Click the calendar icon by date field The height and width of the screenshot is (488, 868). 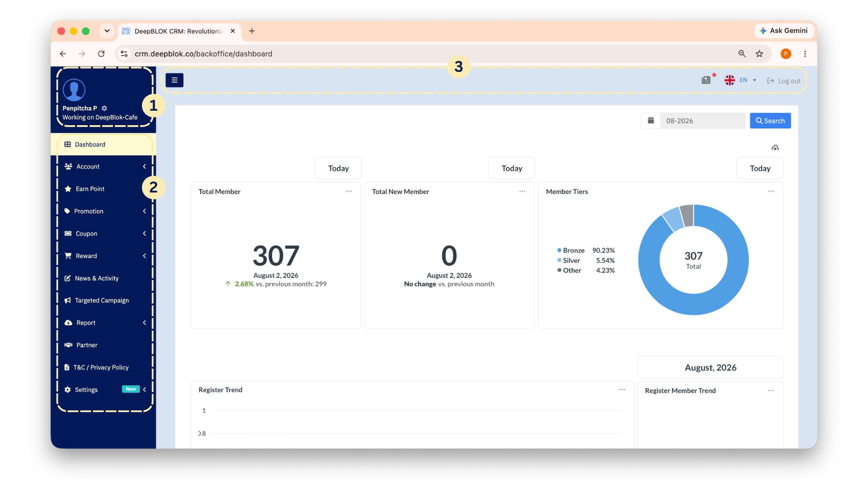click(x=651, y=121)
